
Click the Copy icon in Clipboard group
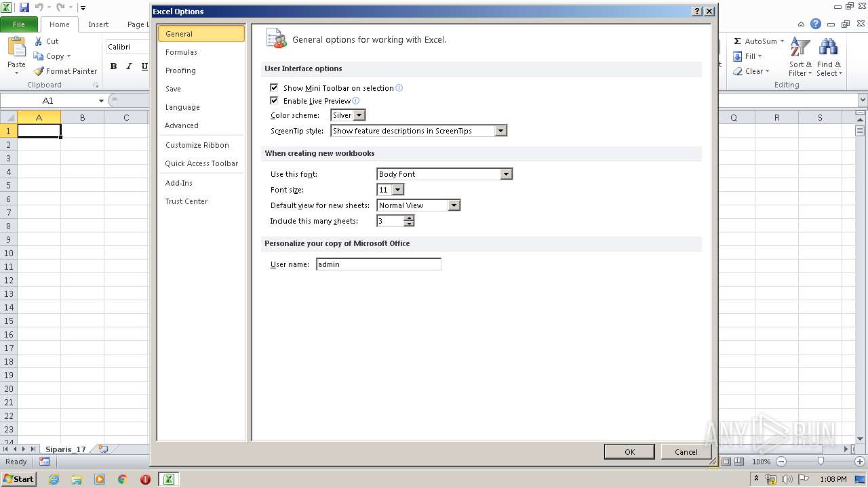coord(39,56)
